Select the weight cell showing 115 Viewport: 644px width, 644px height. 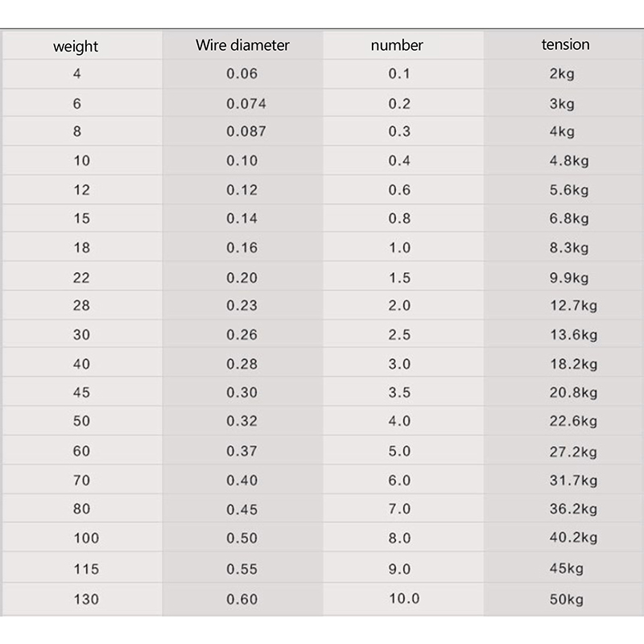point(85,569)
